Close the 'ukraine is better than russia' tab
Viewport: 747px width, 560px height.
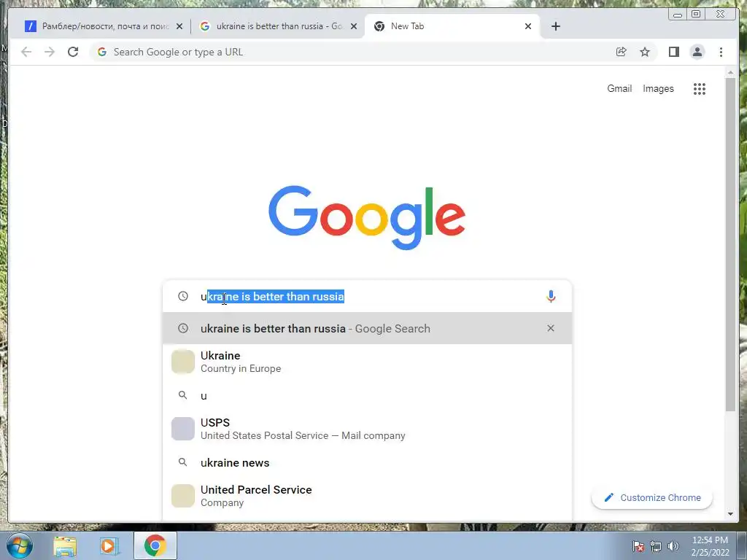coord(354,26)
